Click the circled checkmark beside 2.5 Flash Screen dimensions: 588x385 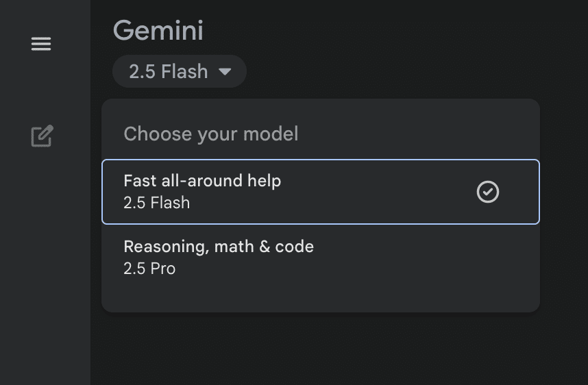[x=488, y=192]
